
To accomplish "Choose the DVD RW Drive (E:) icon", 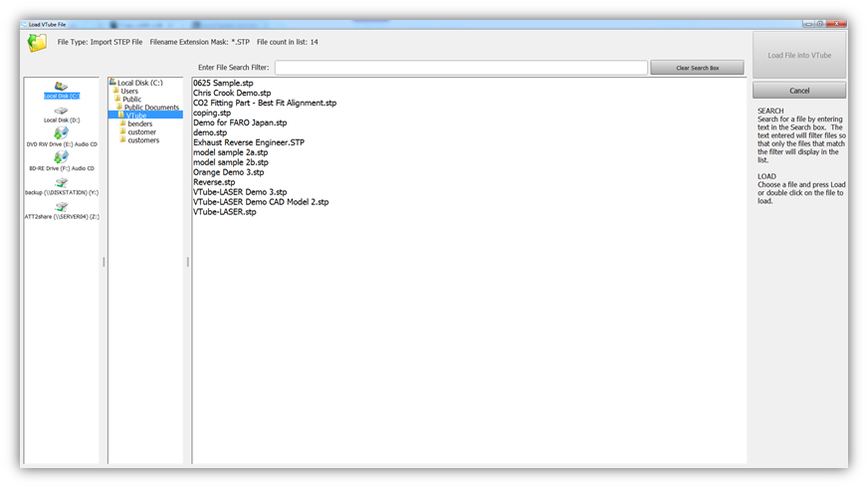I will (x=62, y=133).
